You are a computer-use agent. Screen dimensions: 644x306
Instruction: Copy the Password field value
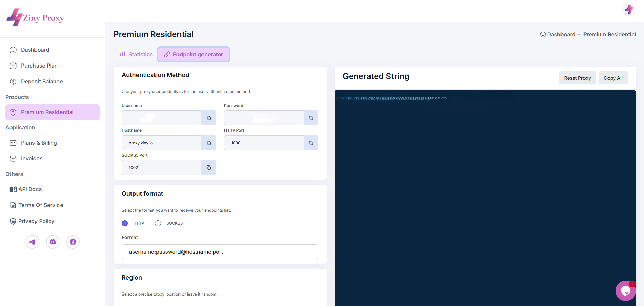(311, 118)
